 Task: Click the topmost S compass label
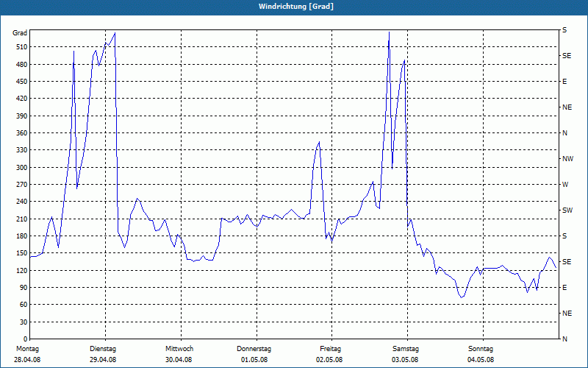coord(564,30)
